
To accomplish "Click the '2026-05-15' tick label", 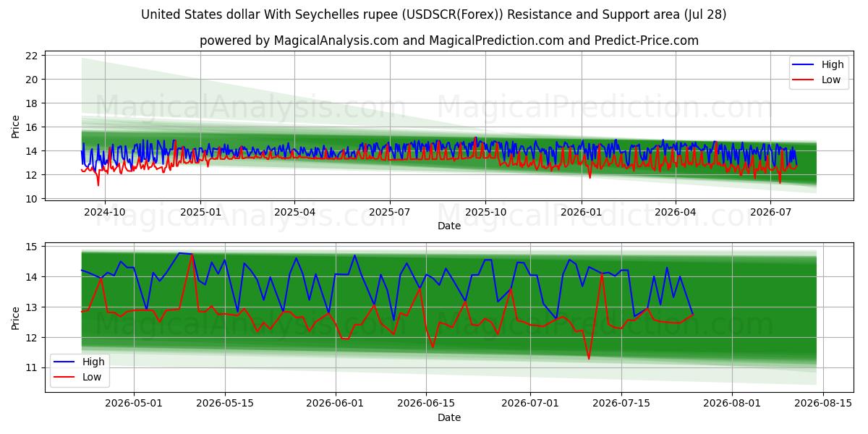I will pos(225,404).
